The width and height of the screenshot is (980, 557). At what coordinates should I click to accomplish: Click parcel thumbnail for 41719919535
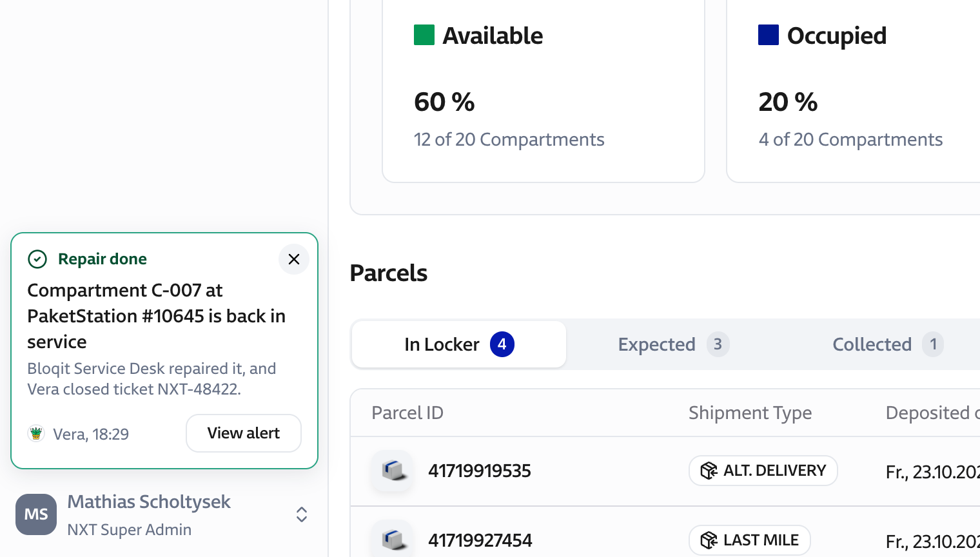point(393,471)
